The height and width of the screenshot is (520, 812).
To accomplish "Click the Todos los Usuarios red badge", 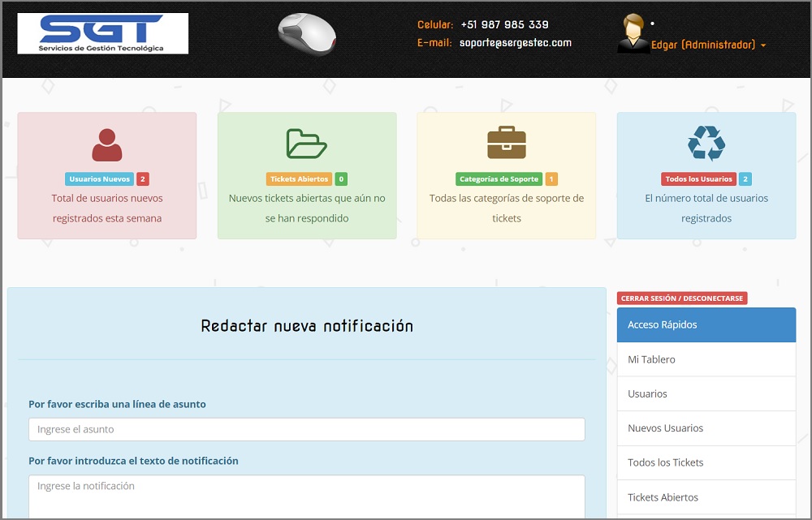I will [698, 179].
